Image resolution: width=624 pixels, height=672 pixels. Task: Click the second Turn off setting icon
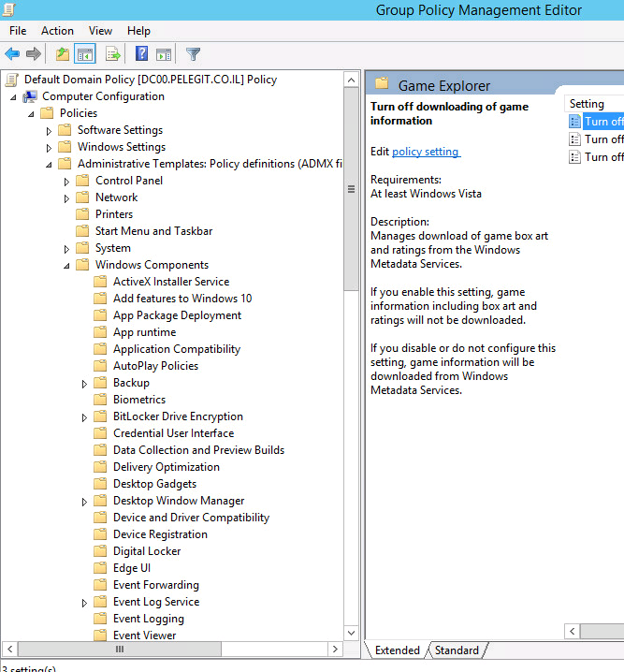tap(574, 139)
